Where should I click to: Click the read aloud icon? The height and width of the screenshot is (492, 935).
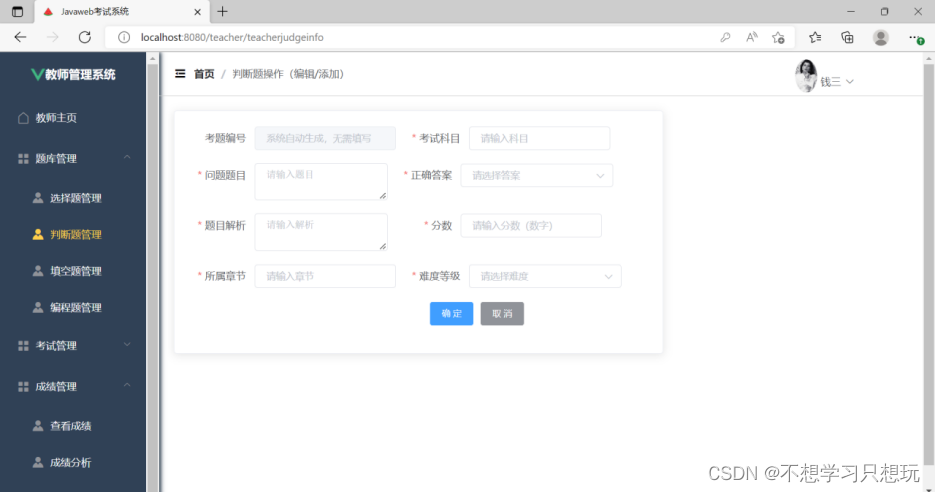pyautogui.click(x=752, y=37)
